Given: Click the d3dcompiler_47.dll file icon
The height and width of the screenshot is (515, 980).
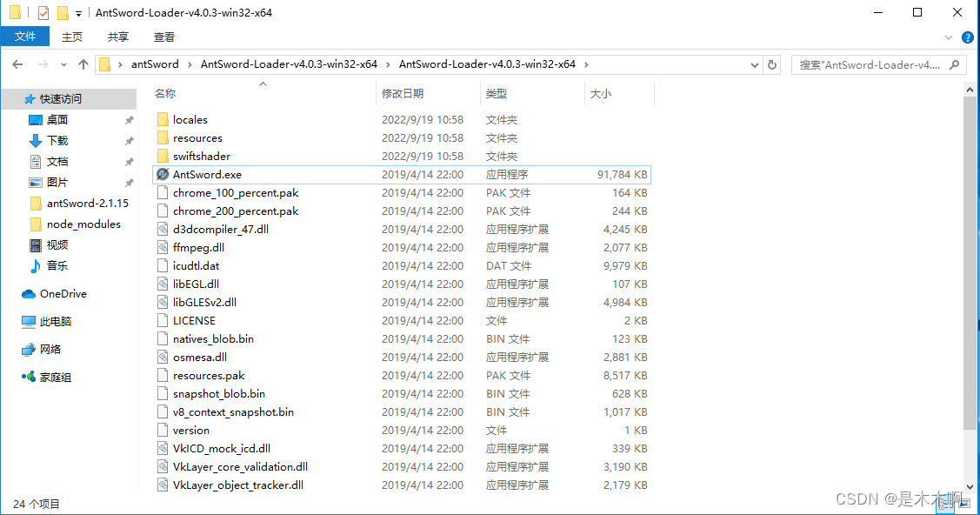Looking at the screenshot, I should 163,229.
